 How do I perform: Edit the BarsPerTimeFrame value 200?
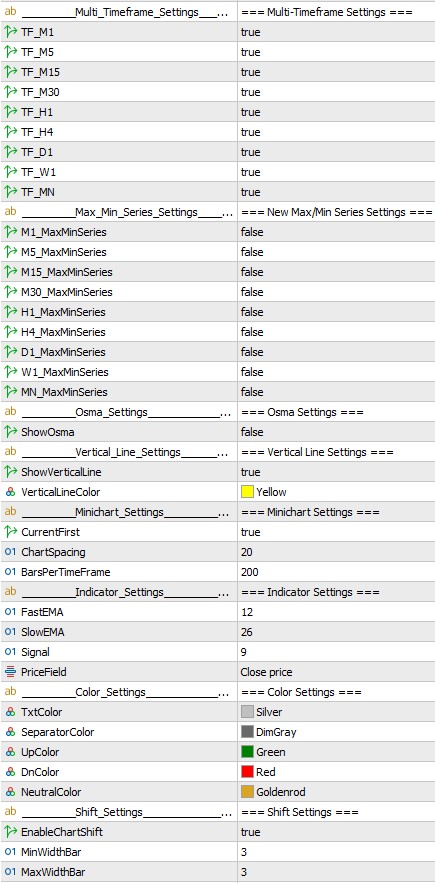pyautogui.click(x=336, y=572)
